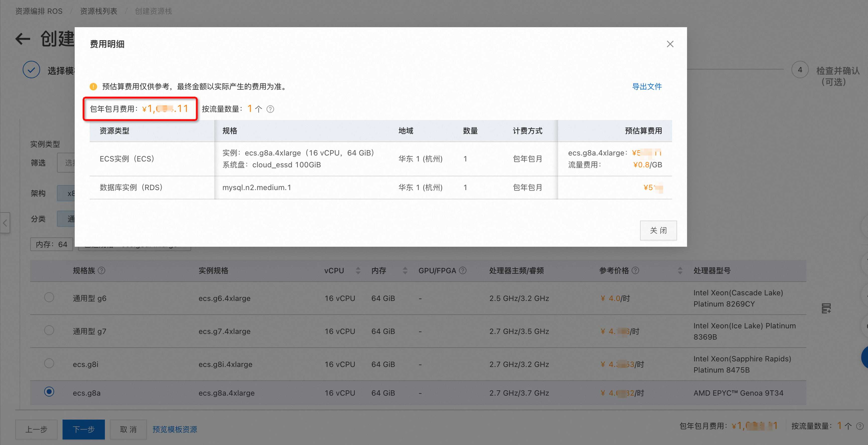This screenshot has height=445, width=868.
Task: Click ecs.g8a.4xlarge in the 实例规格 column
Action: [227, 393]
